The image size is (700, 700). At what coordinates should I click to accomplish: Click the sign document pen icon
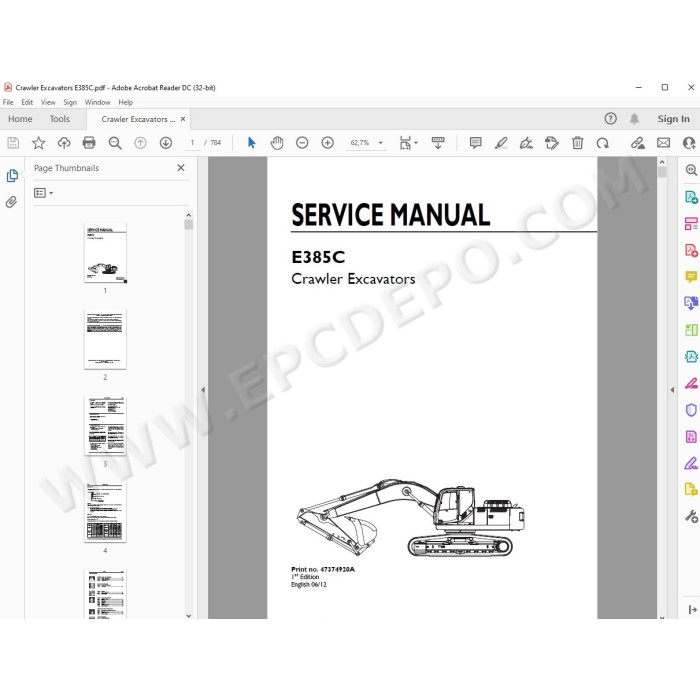coord(526,143)
